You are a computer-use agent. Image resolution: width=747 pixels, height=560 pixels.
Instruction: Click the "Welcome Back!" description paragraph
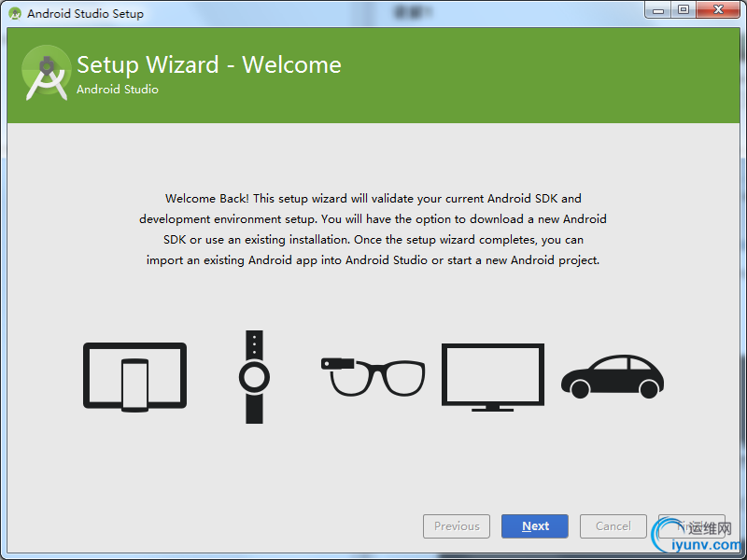pyautogui.click(x=373, y=230)
